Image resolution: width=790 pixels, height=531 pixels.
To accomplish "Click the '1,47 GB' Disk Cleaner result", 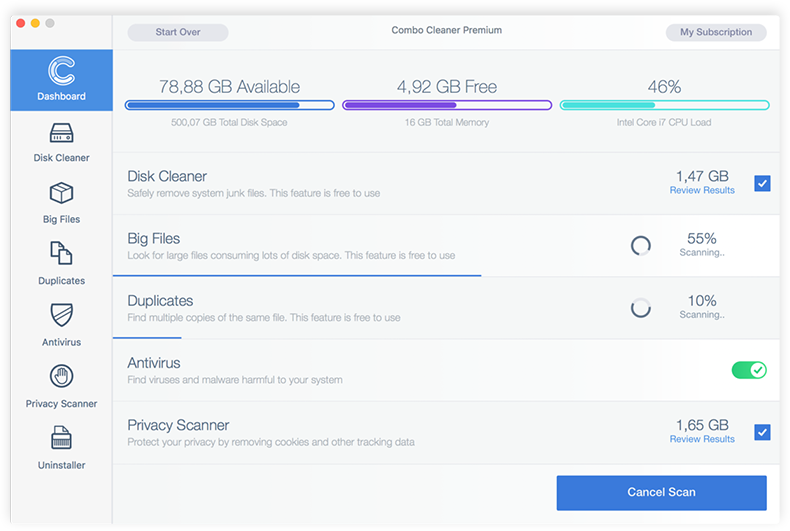I will pos(702,176).
